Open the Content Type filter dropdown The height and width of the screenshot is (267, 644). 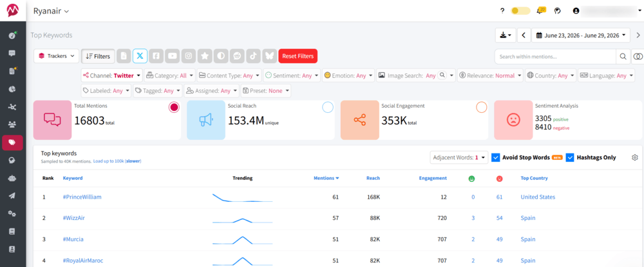pyautogui.click(x=229, y=75)
